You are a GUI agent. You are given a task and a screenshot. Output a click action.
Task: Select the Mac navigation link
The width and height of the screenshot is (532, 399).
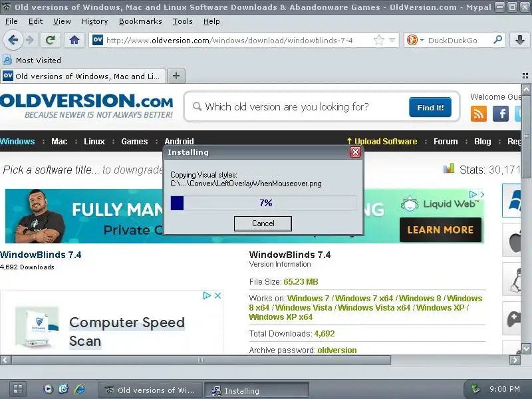[59, 141]
